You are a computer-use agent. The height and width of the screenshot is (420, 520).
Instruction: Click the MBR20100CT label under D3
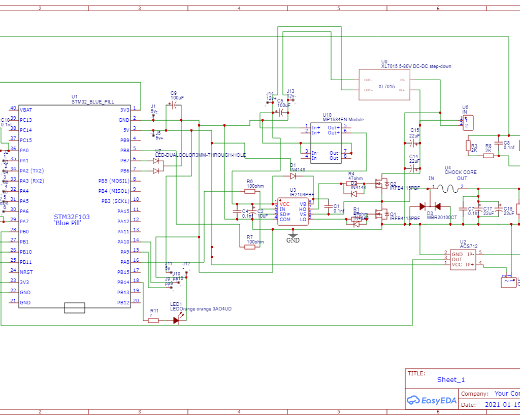[x=442, y=218]
